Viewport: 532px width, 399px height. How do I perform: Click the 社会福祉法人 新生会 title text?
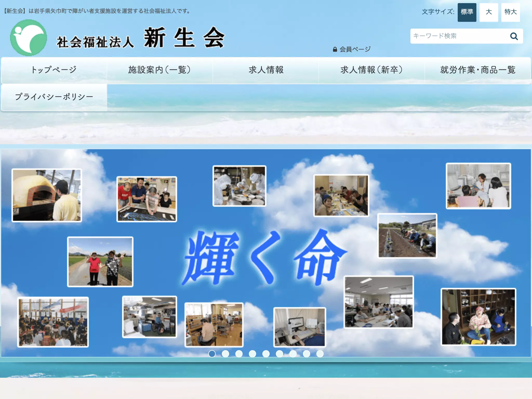point(140,38)
